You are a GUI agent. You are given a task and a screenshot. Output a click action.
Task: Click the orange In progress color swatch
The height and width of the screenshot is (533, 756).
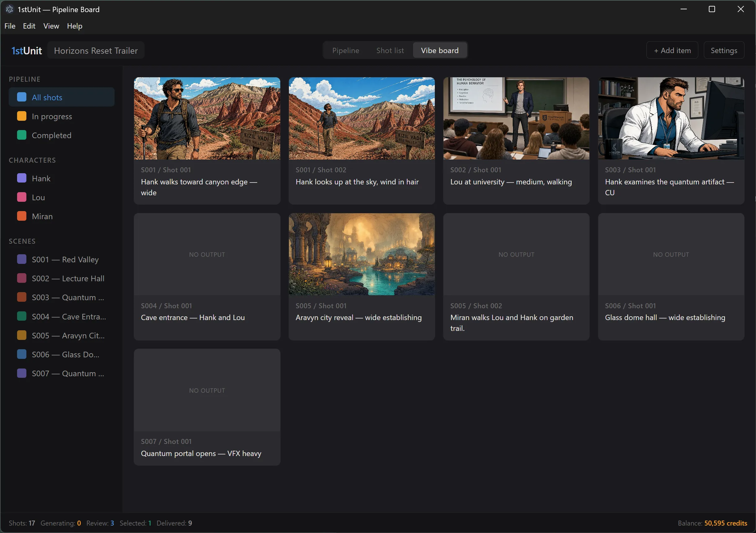click(x=22, y=116)
